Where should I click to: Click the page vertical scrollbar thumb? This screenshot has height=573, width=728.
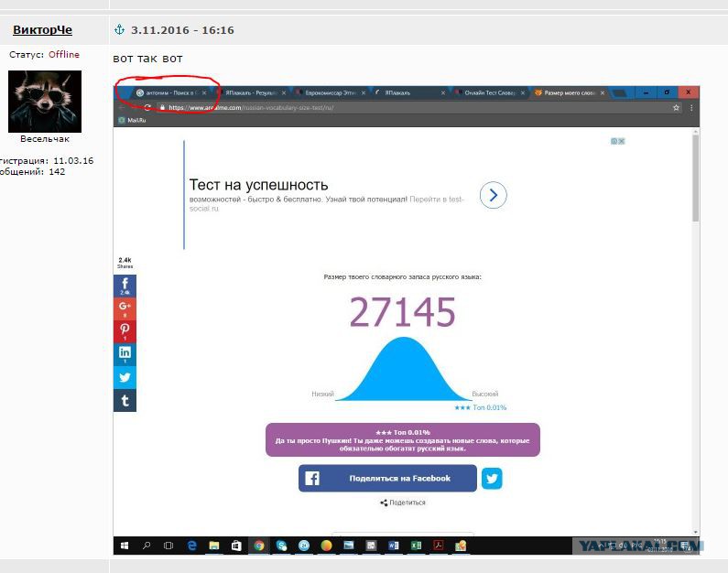[x=695, y=178]
